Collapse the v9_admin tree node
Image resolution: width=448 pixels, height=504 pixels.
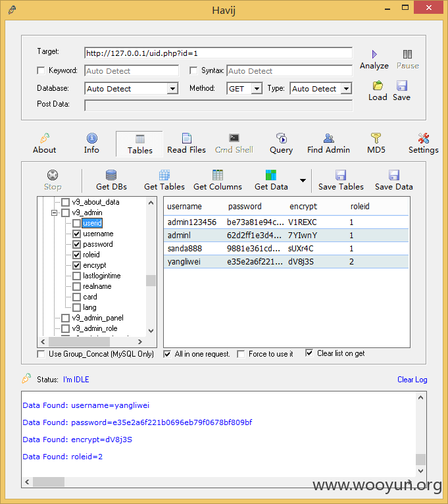click(x=55, y=213)
